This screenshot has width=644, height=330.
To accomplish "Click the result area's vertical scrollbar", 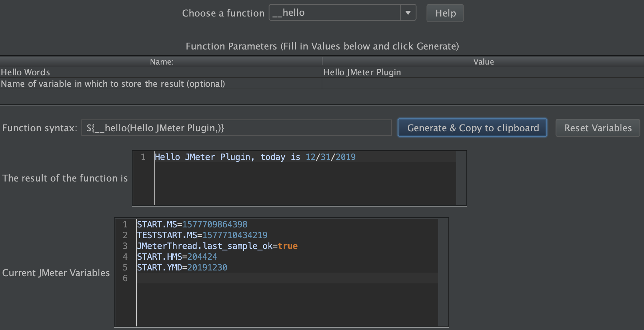I will click(x=461, y=178).
